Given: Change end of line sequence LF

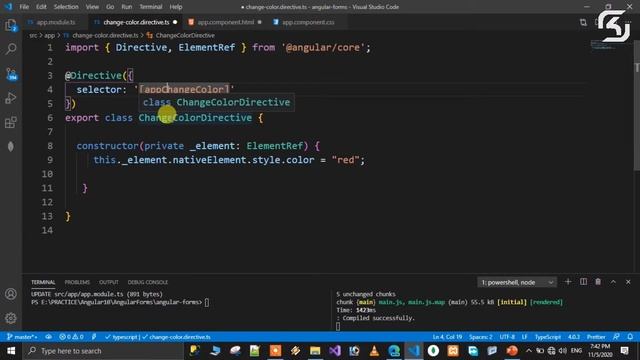Looking at the screenshot, I should [x=524, y=337].
